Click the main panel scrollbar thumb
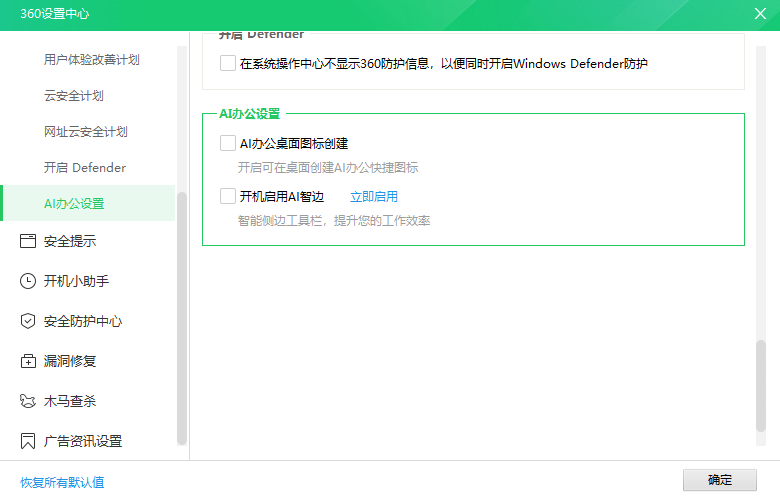Image resolution: width=780 pixels, height=500 pixels. [x=761, y=386]
